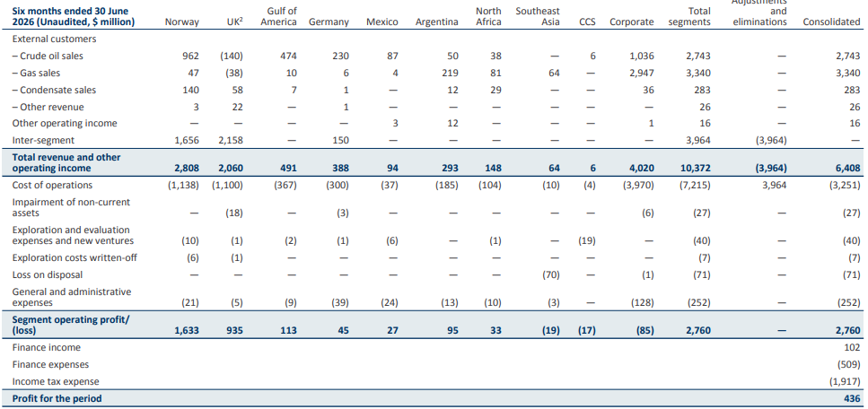Click Consolidated total revenue value 6,408

point(847,169)
